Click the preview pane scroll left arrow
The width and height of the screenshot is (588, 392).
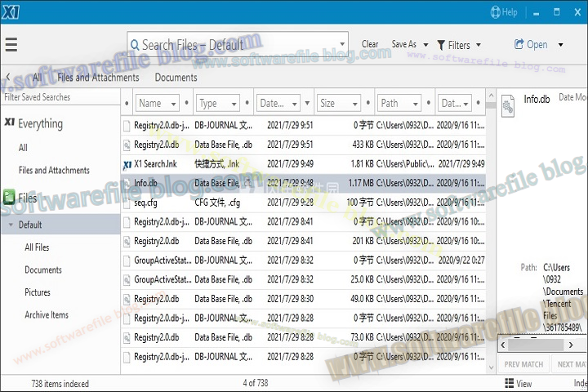[503, 345]
